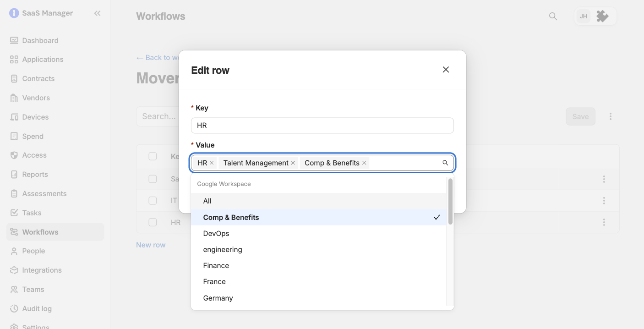
Task: Click inside the Value multi-select box
Action: pos(322,163)
